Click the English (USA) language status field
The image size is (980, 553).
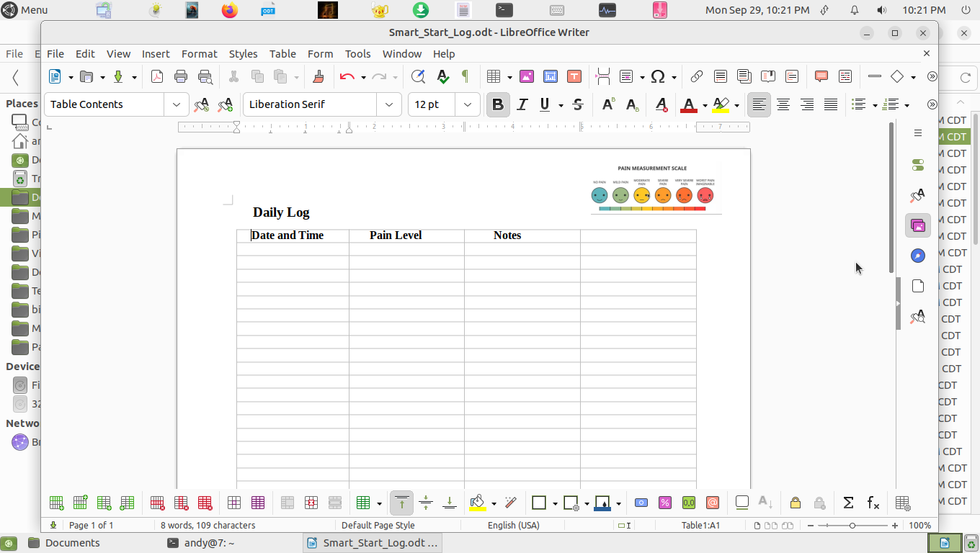pyautogui.click(x=513, y=525)
